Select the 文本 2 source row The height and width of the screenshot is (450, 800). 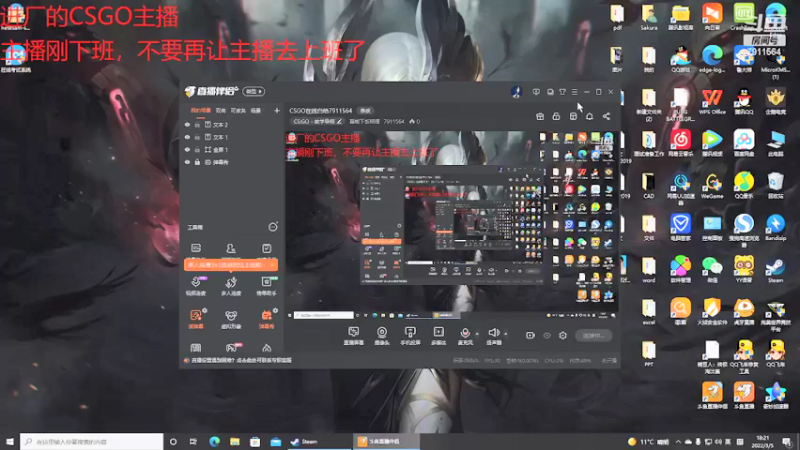231,125
